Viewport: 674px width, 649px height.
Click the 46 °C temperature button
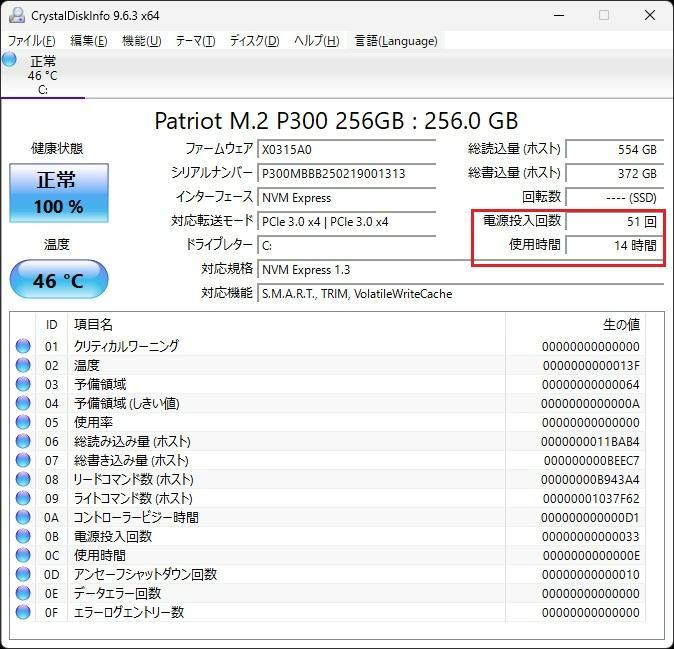pos(59,279)
